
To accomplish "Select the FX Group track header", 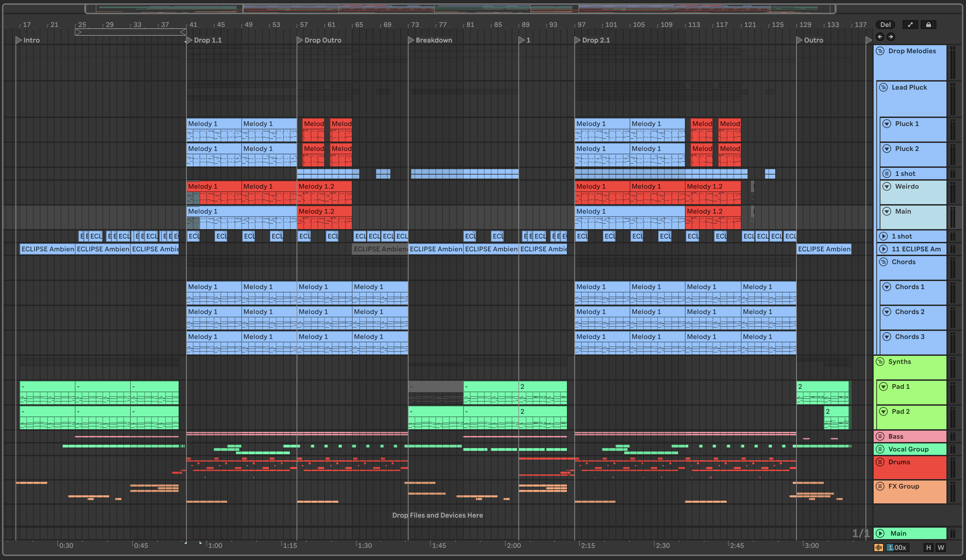I will pyautogui.click(x=904, y=486).
